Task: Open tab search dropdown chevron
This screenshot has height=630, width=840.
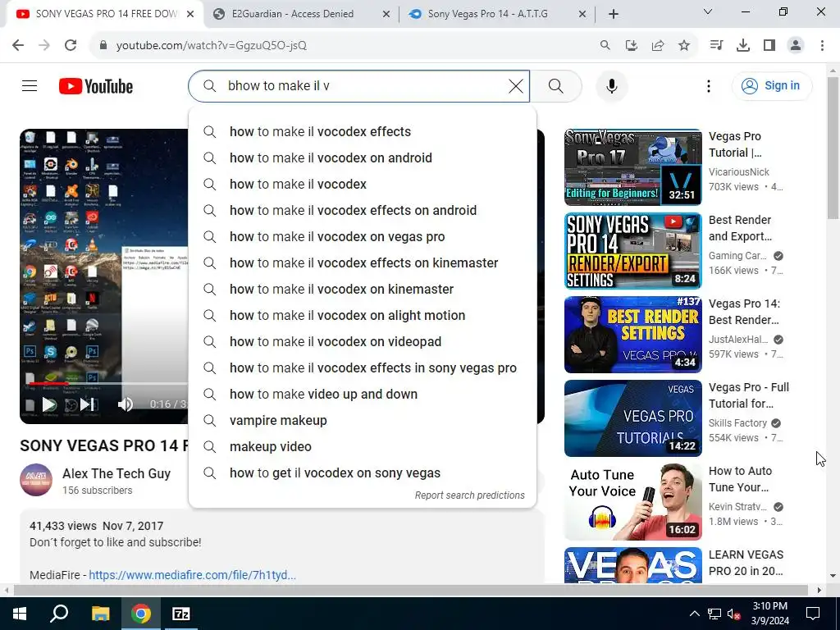Action: pyautogui.click(x=708, y=11)
